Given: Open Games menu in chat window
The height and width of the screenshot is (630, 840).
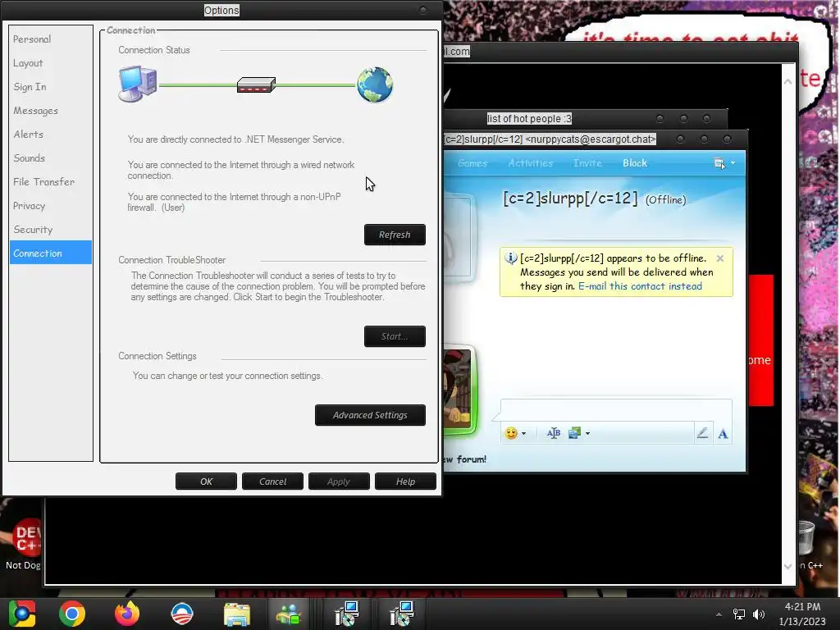Looking at the screenshot, I should coord(472,163).
